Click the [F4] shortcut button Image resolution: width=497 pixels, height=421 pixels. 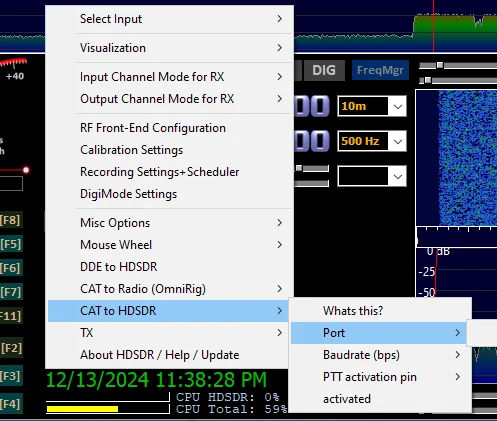[11, 404]
